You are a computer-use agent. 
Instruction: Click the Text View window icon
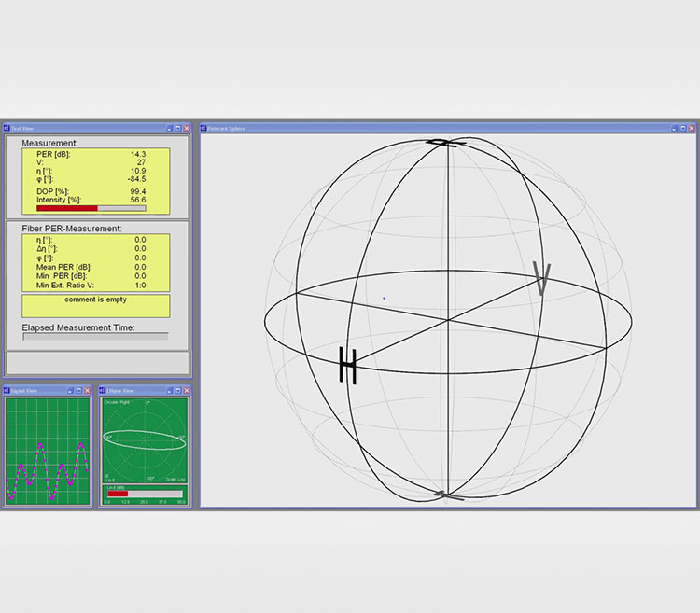[x=6, y=128]
